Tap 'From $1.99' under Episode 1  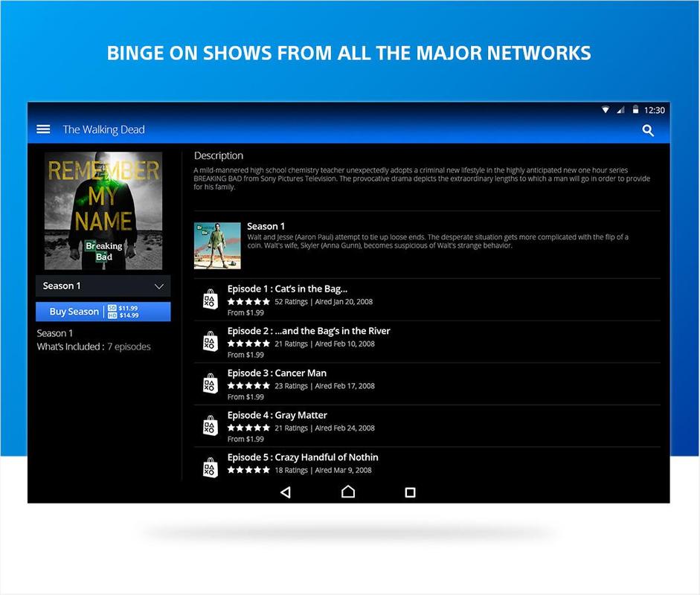click(x=245, y=313)
